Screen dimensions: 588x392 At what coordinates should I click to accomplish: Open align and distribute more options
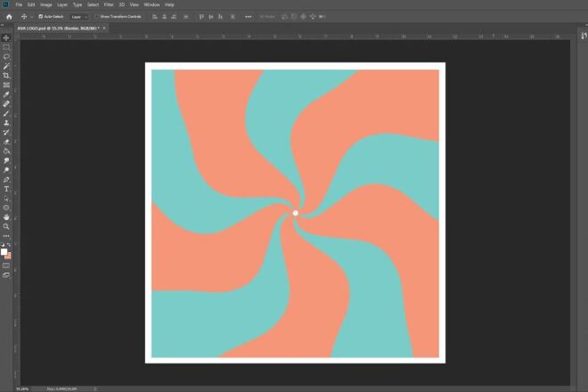point(249,17)
